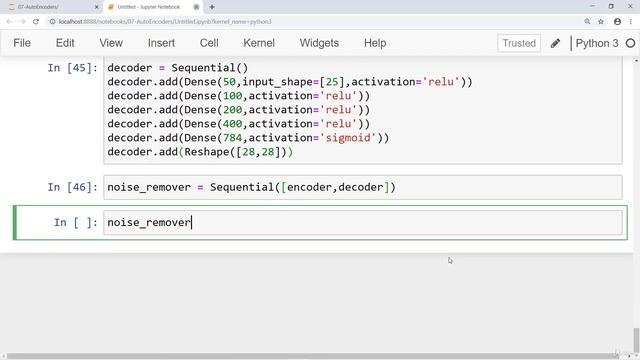Click the In [45] prompt label
Screen dimensions: 640x360
[73, 68]
